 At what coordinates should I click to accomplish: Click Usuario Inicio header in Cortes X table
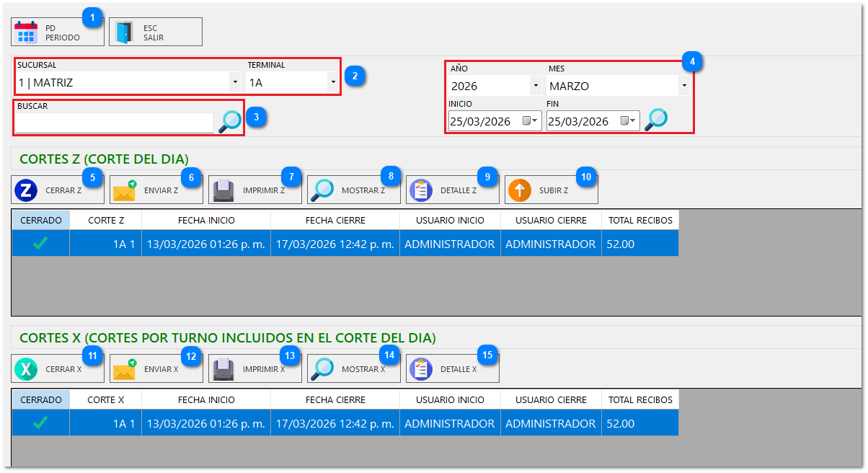tap(450, 399)
